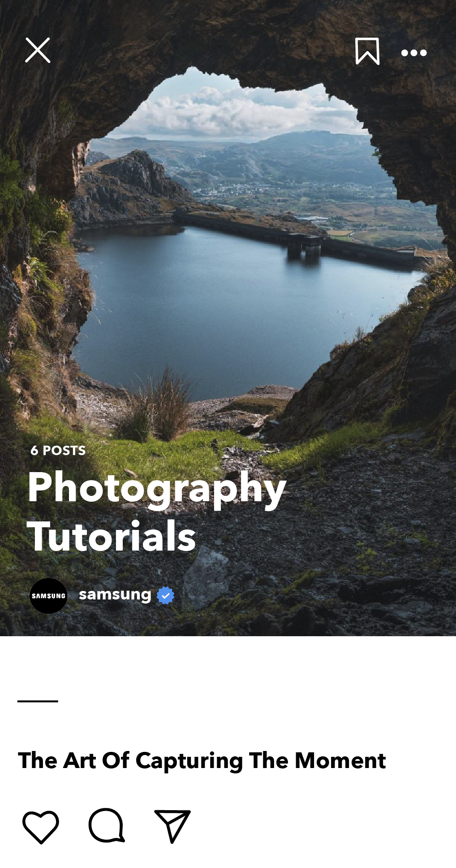Save this guide with the bookmark icon
Viewport: 456px width, 868px height.
pos(367,51)
